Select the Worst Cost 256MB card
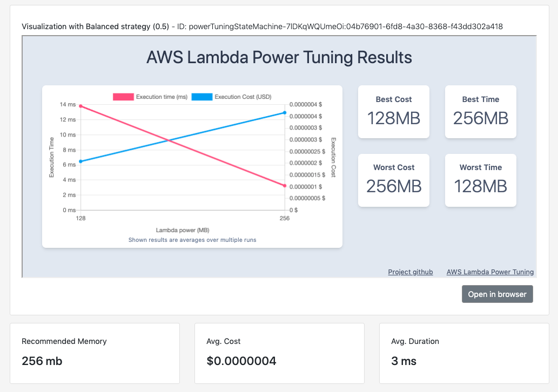Viewport: 558px width, 392px height. [x=394, y=180]
